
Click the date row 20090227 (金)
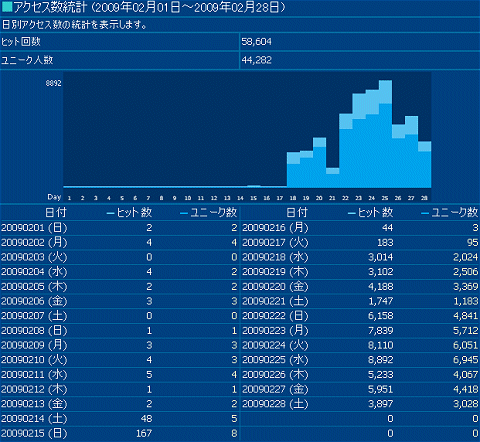[x=275, y=389]
